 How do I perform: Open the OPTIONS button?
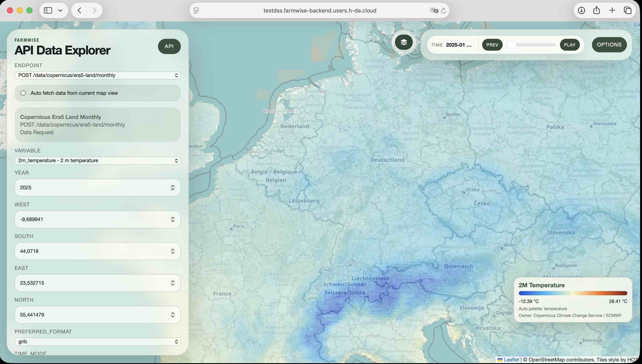point(609,45)
